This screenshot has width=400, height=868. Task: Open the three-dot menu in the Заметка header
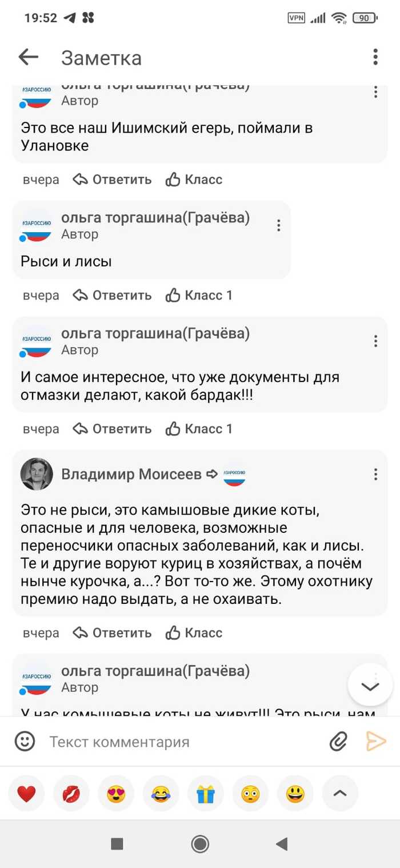(375, 57)
